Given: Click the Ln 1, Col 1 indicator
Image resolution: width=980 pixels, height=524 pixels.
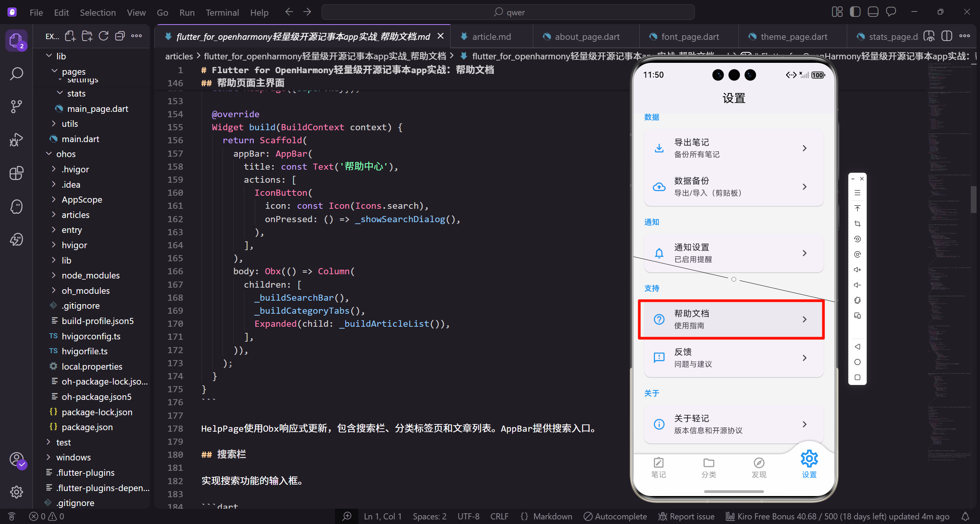Looking at the screenshot, I should pyautogui.click(x=382, y=516).
